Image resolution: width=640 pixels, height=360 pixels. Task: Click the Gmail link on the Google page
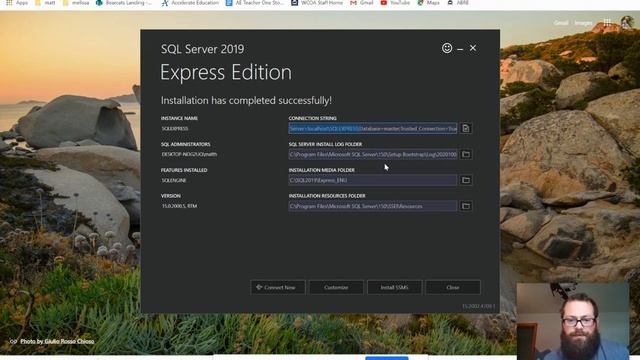561,23
